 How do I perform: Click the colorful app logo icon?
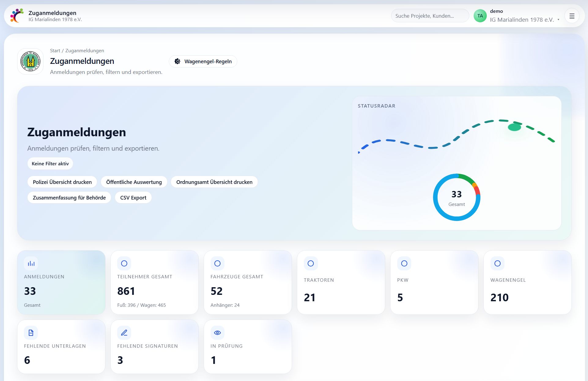click(17, 16)
